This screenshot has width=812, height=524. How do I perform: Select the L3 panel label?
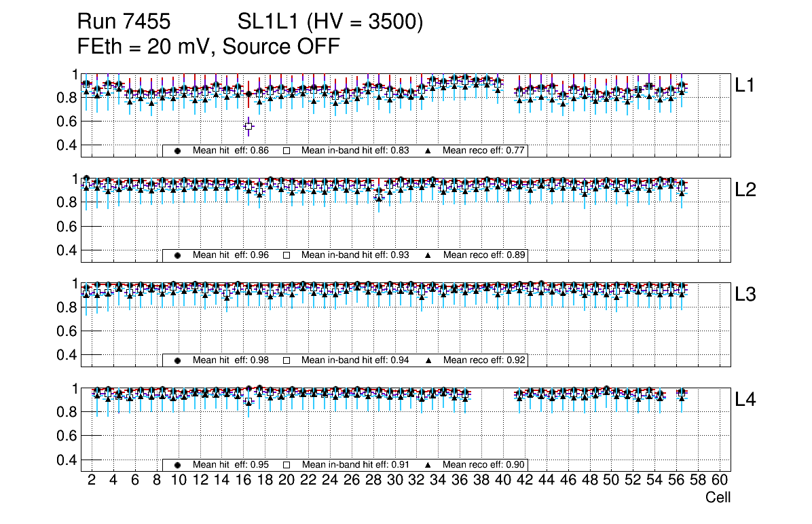click(745, 295)
